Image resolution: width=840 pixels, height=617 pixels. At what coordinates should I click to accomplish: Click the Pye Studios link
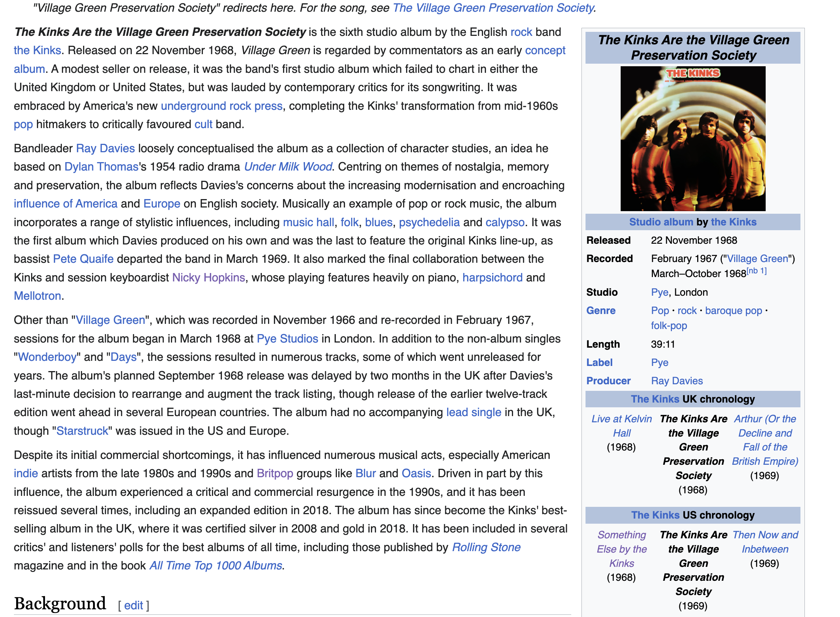[x=287, y=339]
